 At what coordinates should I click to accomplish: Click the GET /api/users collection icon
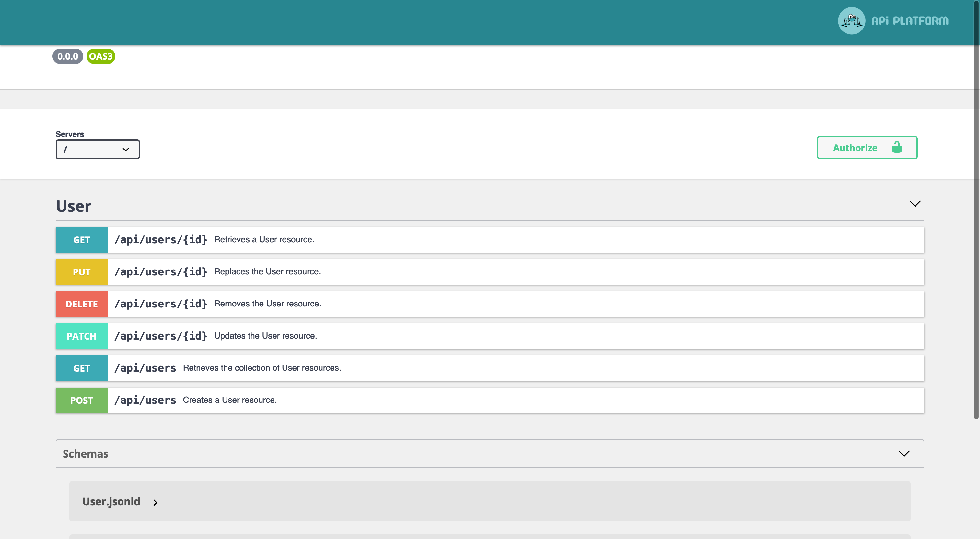[x=81, y=368]
